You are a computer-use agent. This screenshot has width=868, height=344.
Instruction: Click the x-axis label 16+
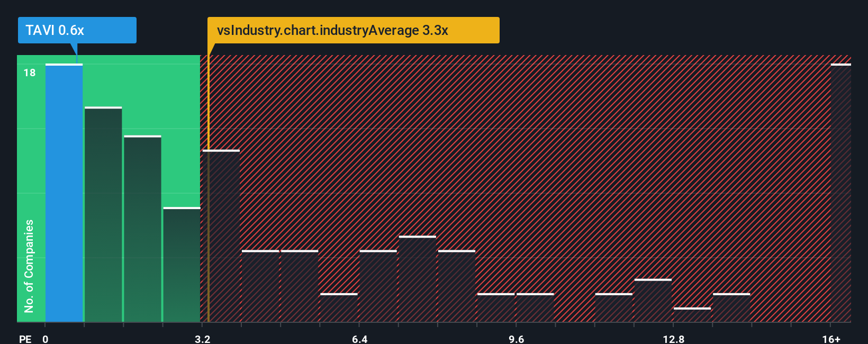pos(831,339)
